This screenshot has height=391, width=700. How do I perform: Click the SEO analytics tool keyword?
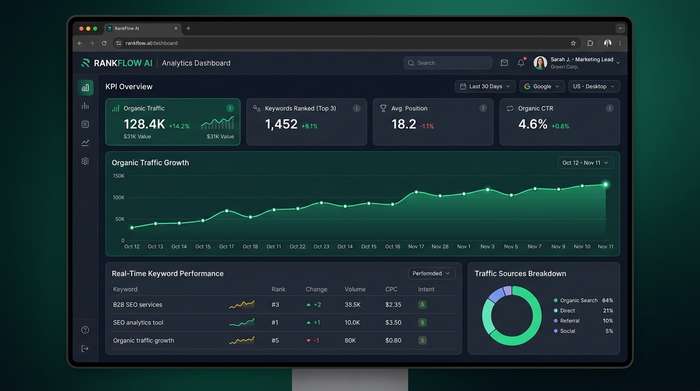pos(138,323)
